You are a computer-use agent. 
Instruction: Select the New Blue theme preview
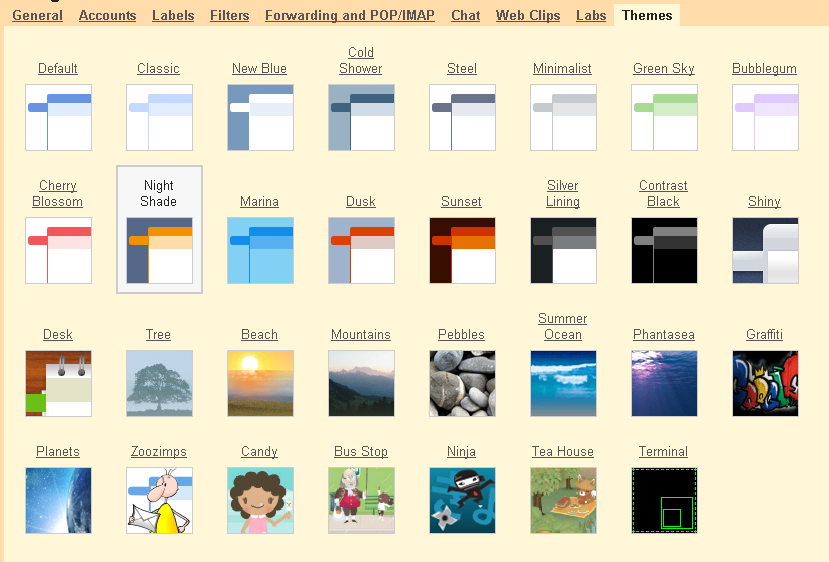261,117
